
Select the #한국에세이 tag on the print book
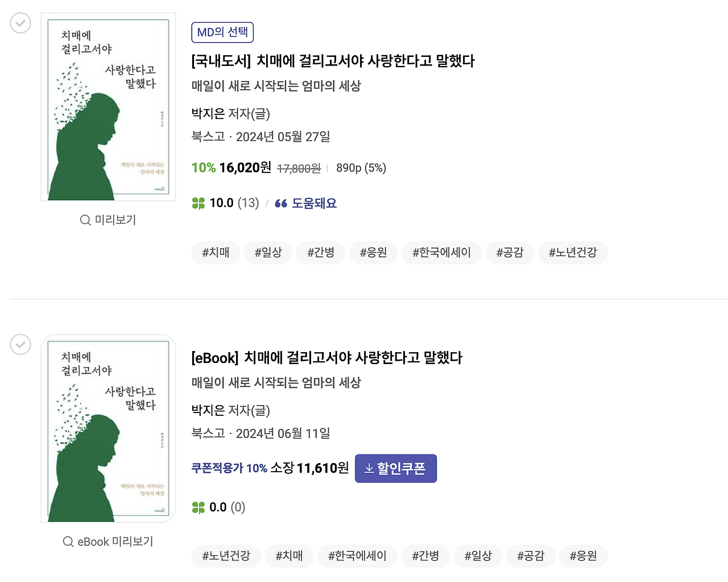coord(441,253)
